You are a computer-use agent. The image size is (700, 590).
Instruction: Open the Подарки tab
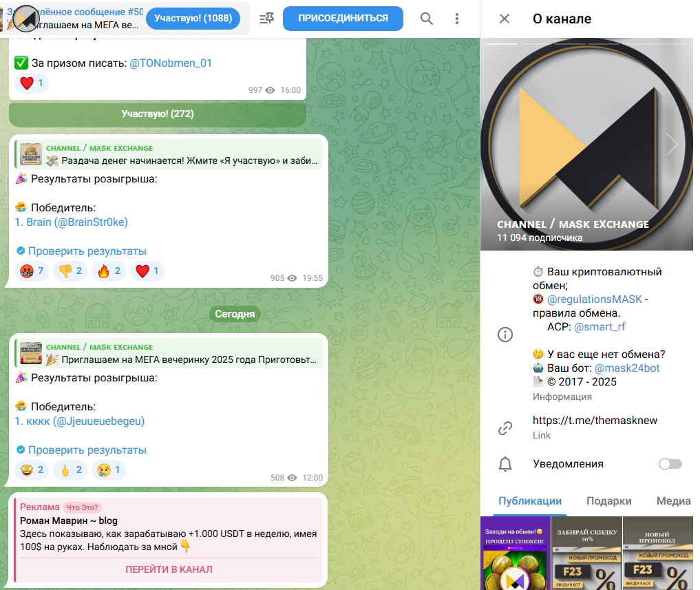pyautogui.click(x=609, y=501)
